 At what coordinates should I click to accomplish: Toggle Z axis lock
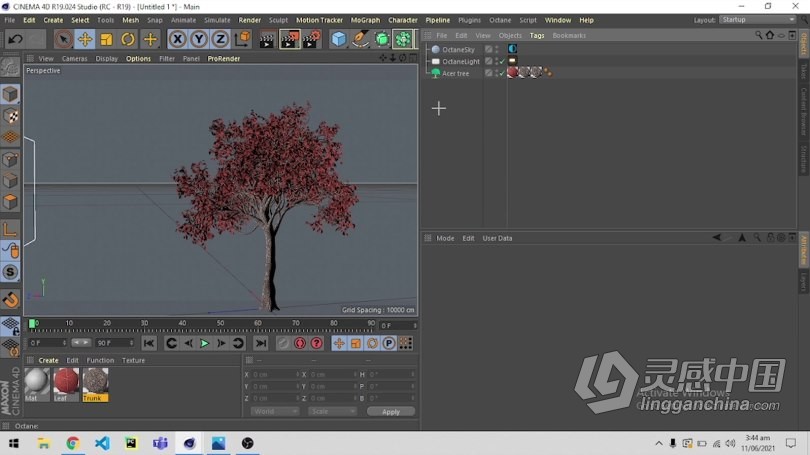220,39
